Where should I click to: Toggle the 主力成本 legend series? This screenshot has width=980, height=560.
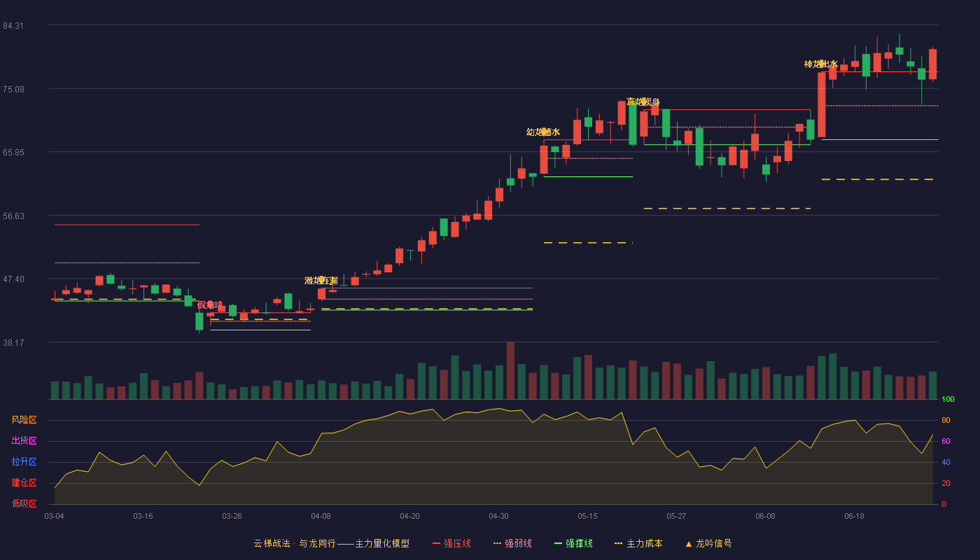638,543
